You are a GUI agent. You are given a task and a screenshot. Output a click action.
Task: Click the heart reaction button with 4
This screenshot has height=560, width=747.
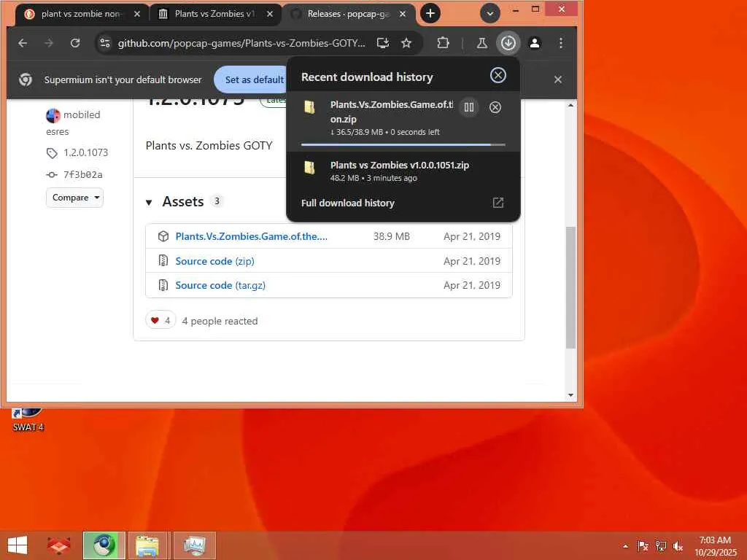pyautogui.click(x=160, y=321)
